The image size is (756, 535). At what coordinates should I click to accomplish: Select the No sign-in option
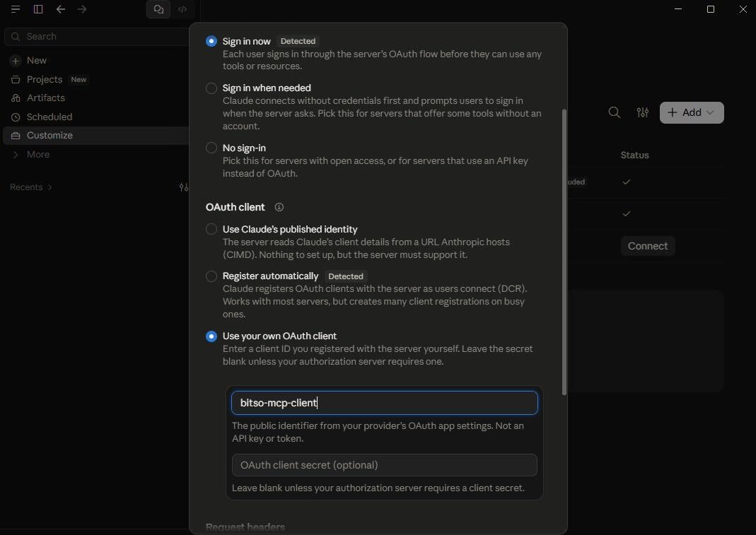(211, 148)
